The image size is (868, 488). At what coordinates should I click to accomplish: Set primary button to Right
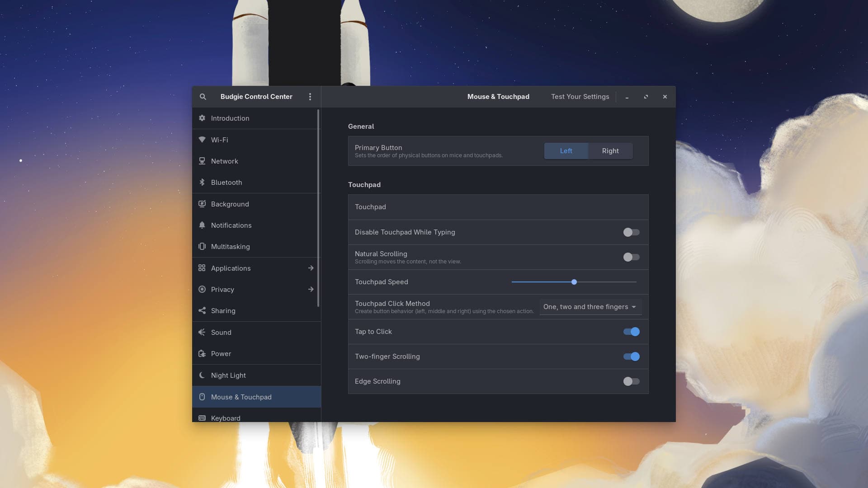click(610, 151)
